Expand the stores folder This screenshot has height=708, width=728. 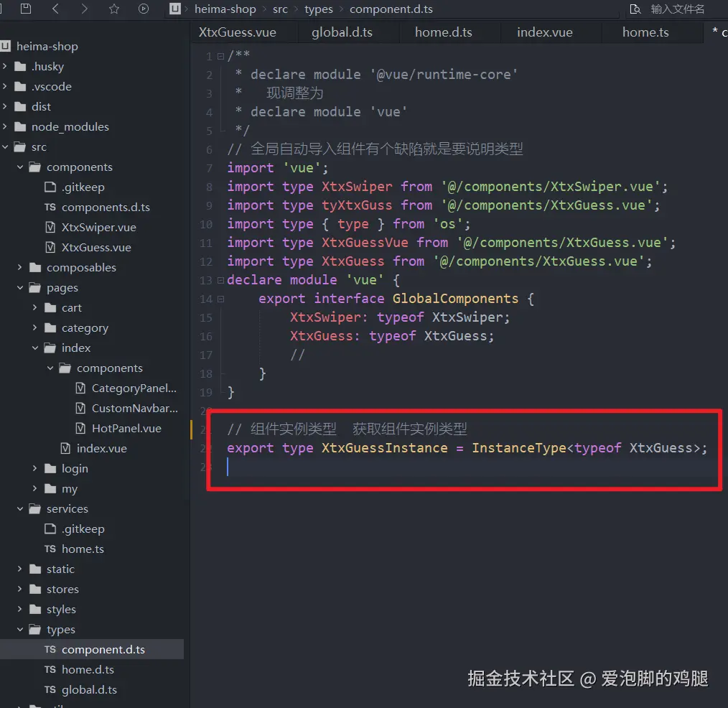(20, 589)
